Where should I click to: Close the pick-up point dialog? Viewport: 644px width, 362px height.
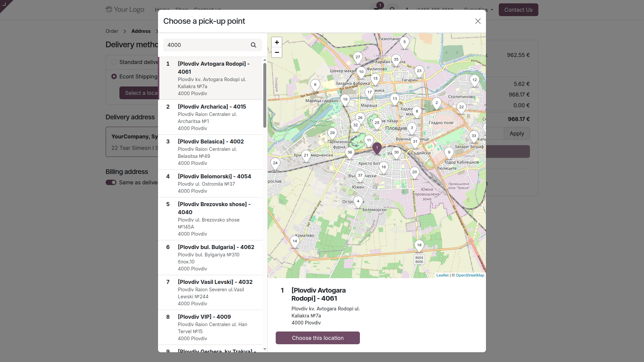click(x=478, y=21)
